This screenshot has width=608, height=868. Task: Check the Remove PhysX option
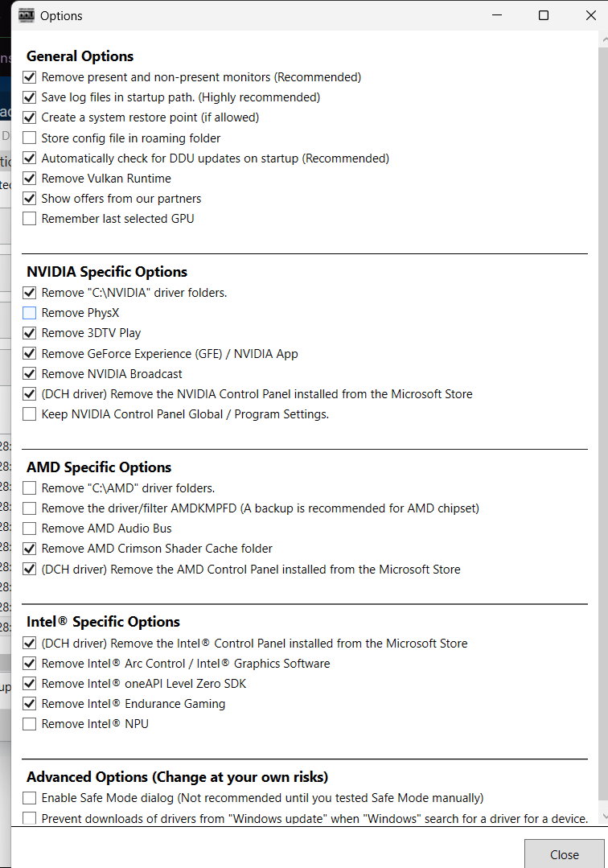point(30,313)
